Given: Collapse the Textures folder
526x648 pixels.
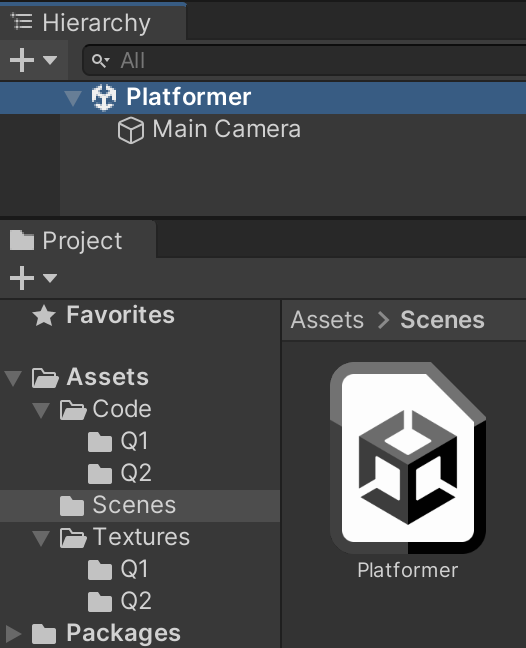Looking at the screenshot, I should [x=41, y=538].
